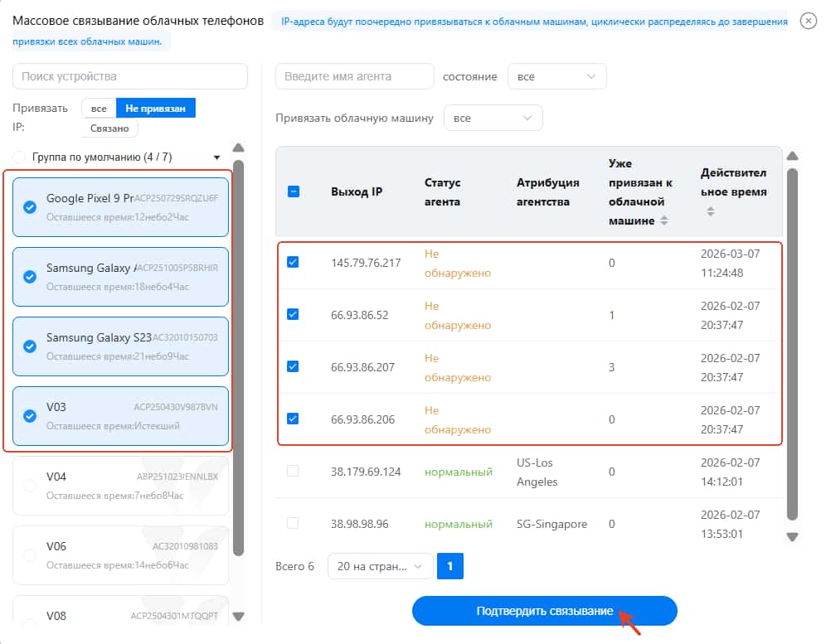This screenshot has height=644, width=826.
Task: Click the Поиск устройства search field
Action: [130, 76]
